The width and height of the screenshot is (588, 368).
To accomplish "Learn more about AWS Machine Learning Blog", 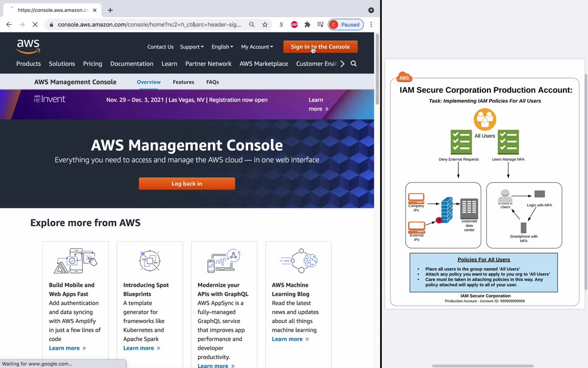I will tap(290, 339).
